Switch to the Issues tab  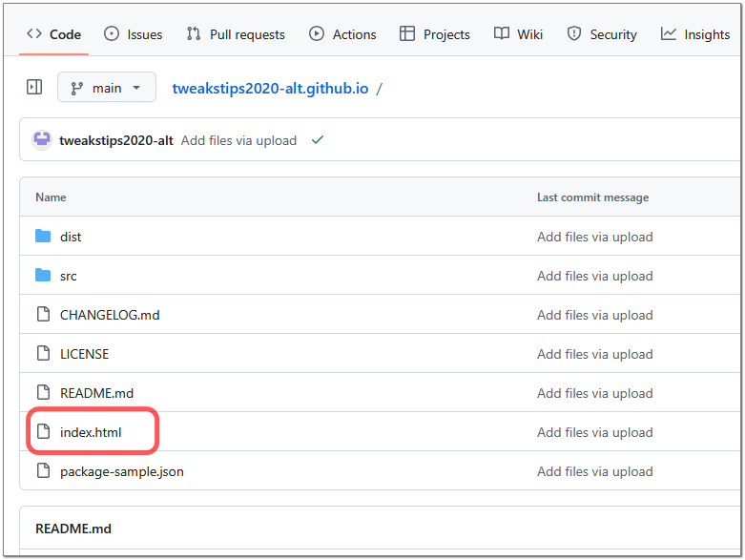pos(133,34)
